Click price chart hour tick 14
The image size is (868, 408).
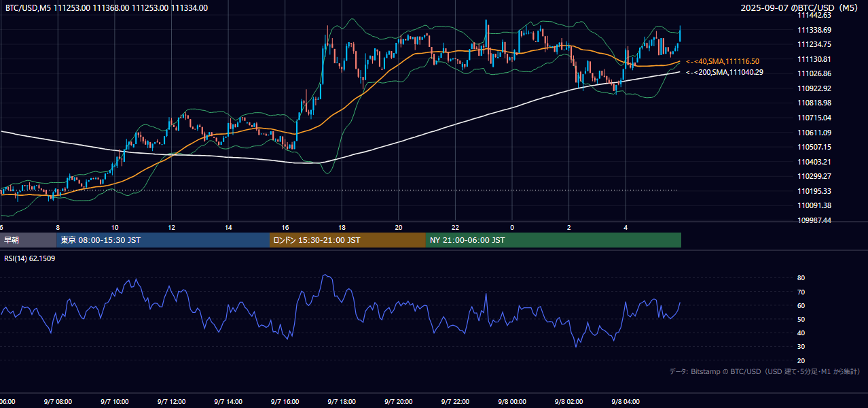coord(228,227)
